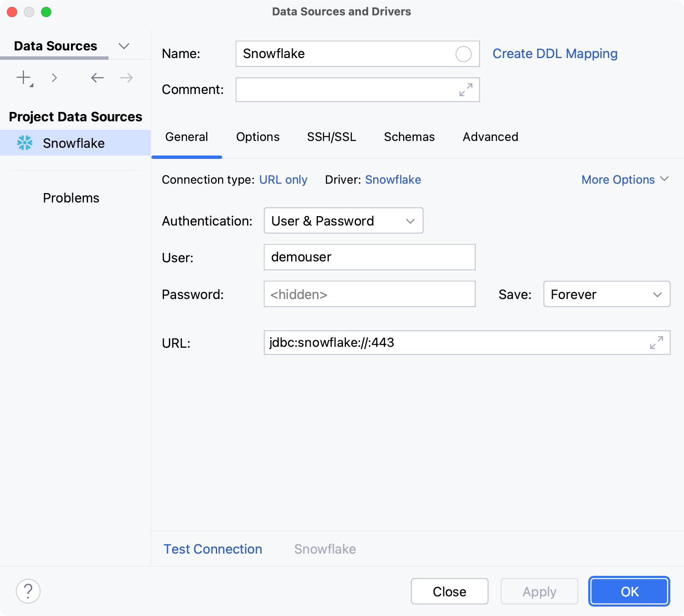The image size is (684, 616).
Task: Select Snowflake under Project Data Sources
Action: click(x=74, y=143)
